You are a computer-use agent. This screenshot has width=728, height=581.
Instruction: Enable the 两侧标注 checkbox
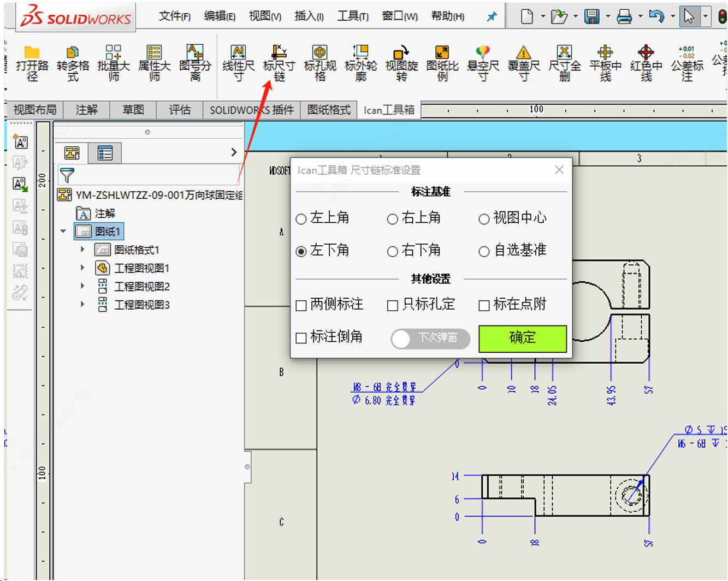pos(301,305)
